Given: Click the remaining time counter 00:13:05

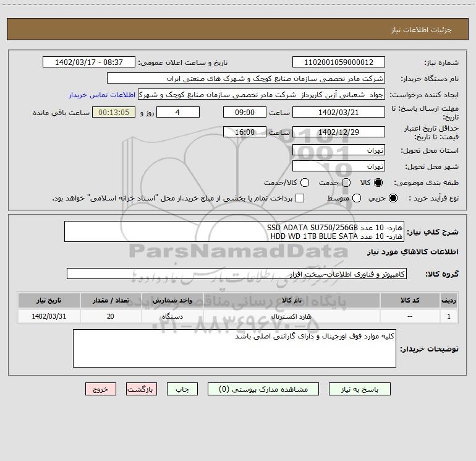Looking at the screenshot, I should pos(114,112).
